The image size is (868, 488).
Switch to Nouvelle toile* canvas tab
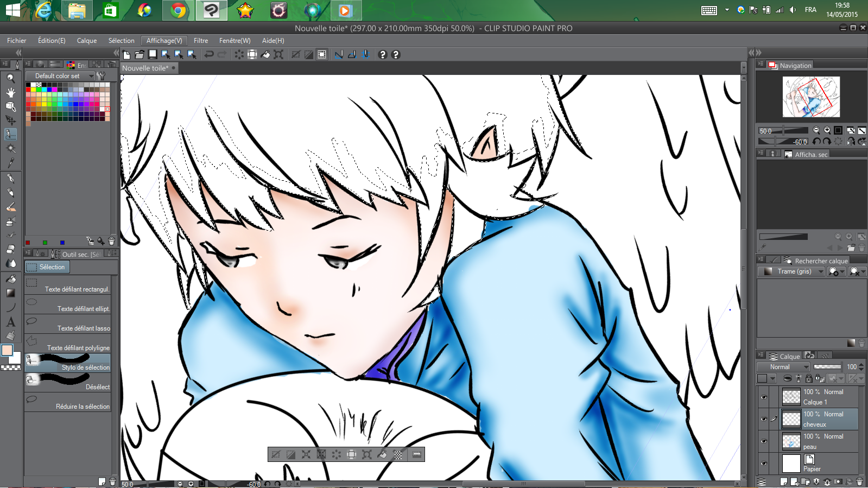click(148, 68)
